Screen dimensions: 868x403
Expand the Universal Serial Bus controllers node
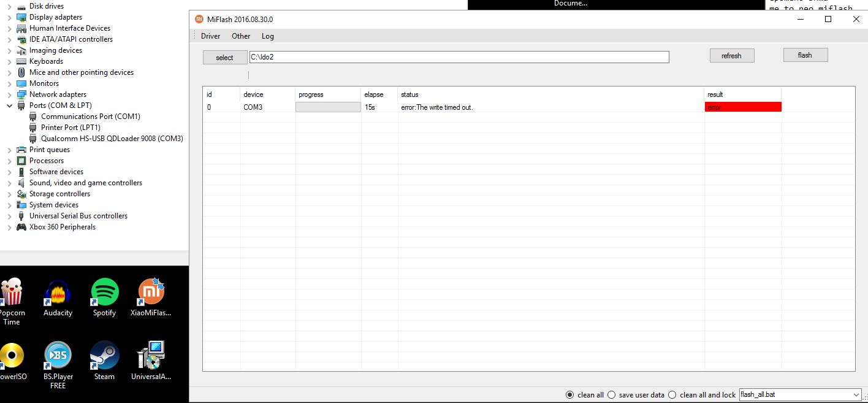(9, 216)
